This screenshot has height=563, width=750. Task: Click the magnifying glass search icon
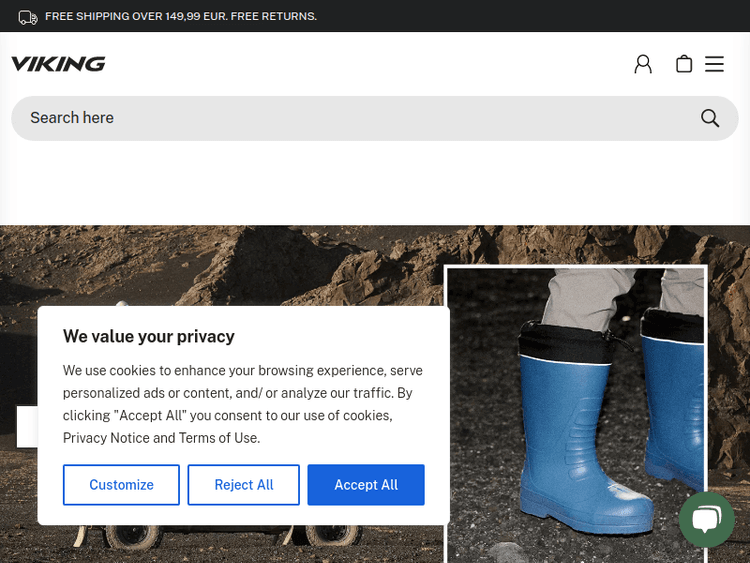(x=710, y=118)
